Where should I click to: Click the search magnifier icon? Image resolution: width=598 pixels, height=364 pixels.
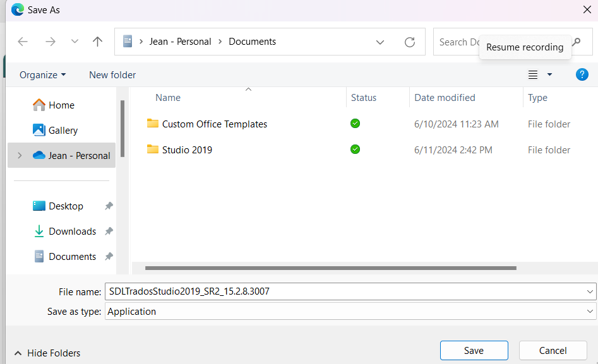point(577,42)
